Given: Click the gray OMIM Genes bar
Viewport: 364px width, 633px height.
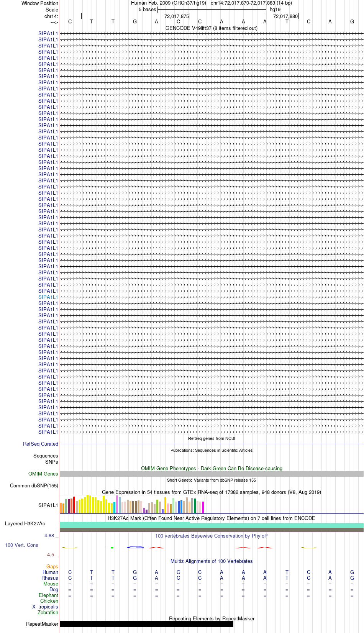Looking at the screenshot, I should [212, 474].
